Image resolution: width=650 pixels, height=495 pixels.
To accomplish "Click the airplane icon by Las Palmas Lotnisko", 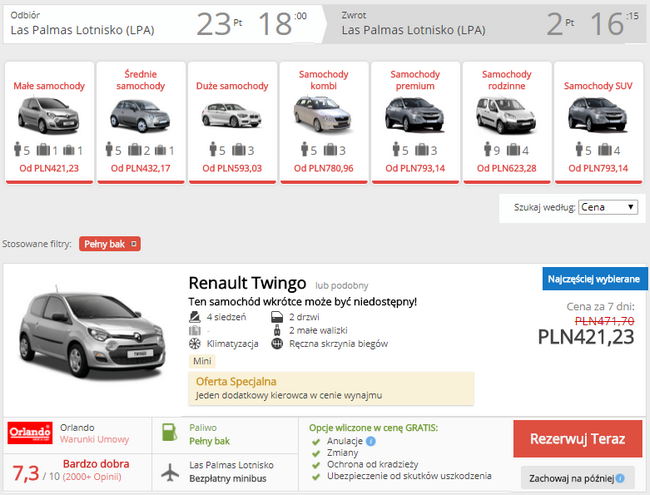I will 167,472.
